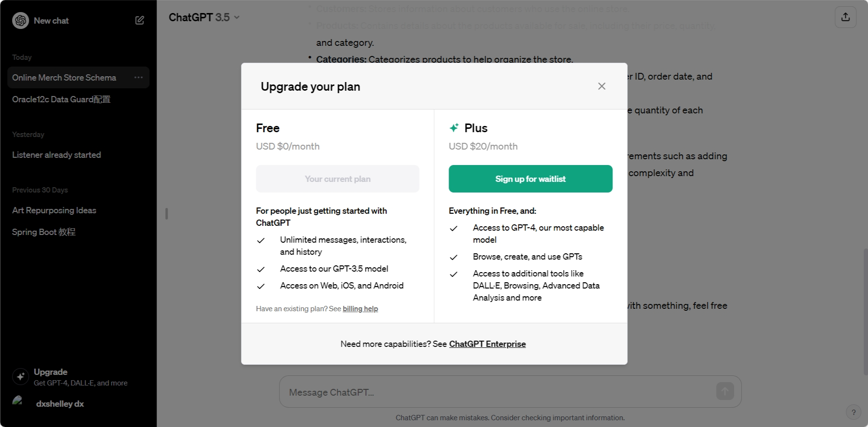Select the Listener already started conversation
868x427 pixels.
[x=56, y=154]
